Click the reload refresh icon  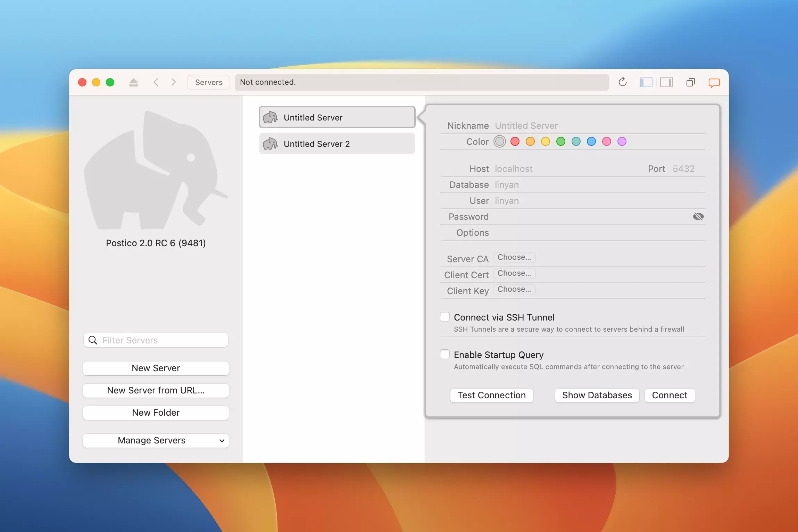tap(622, 82)
